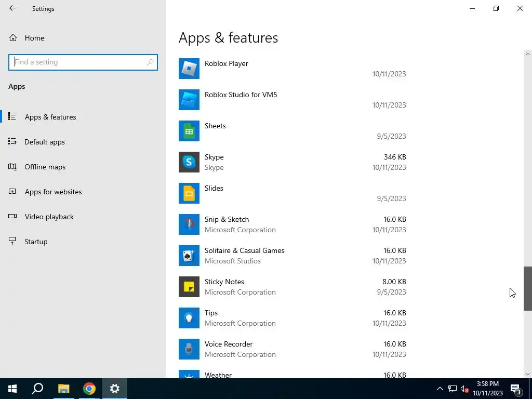Click the Default apps sidebar icon
Screen dimensions: 532x399
(12, 141)
